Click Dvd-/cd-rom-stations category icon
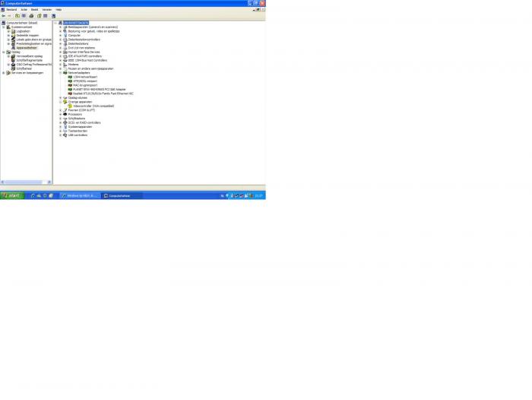The height and width of the screenshot is (400, 532). coord(65,48)
